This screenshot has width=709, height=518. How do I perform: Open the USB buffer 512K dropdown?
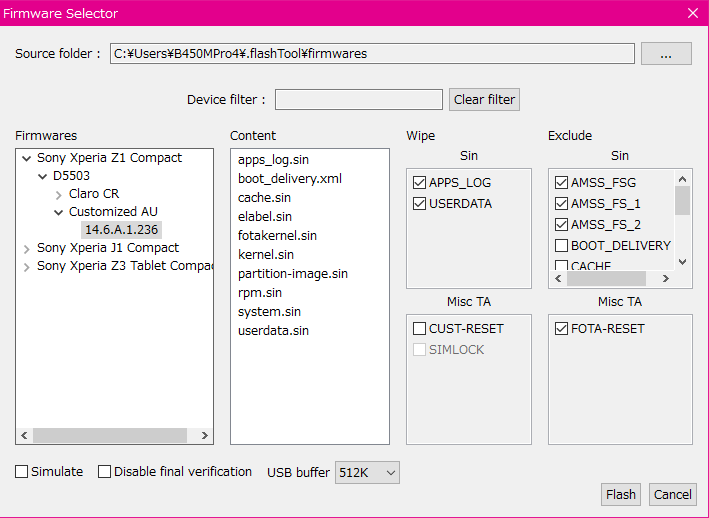[367, 473]
